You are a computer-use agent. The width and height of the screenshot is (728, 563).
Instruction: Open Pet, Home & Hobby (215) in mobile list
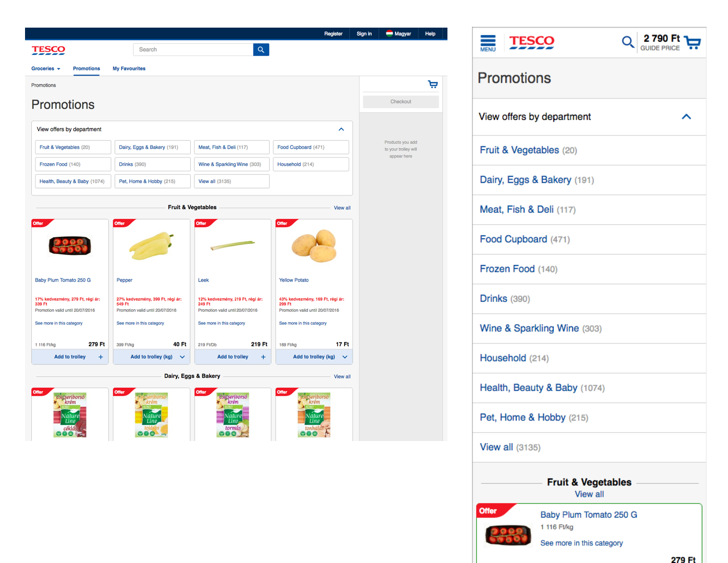click(x=589, y=418)
